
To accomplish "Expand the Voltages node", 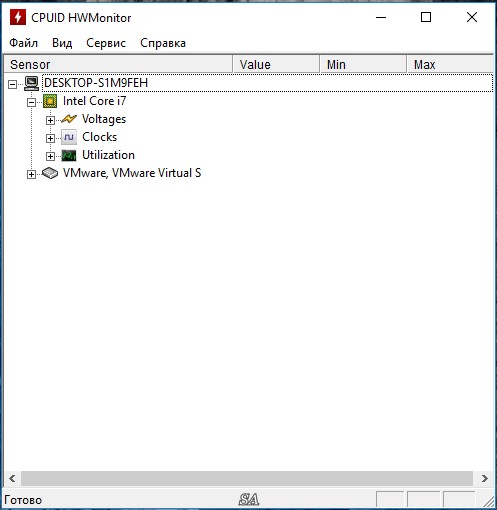I will [x=50, y=120].
